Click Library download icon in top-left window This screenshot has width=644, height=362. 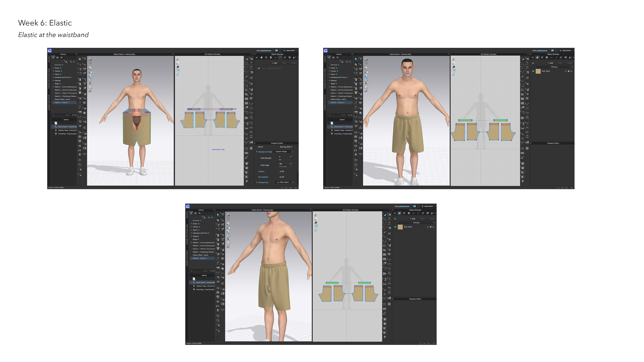pyautogui.click(x=66, y=62)
